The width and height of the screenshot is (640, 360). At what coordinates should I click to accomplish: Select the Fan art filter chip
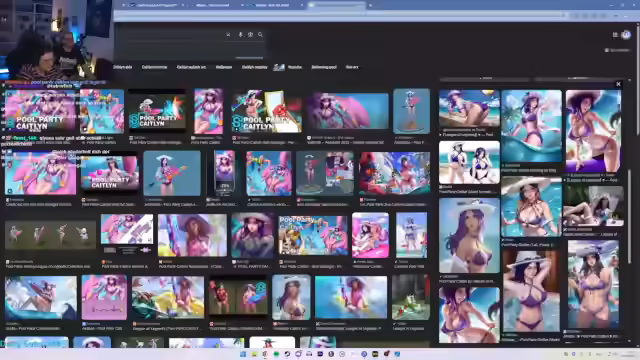tap(352, 67)
